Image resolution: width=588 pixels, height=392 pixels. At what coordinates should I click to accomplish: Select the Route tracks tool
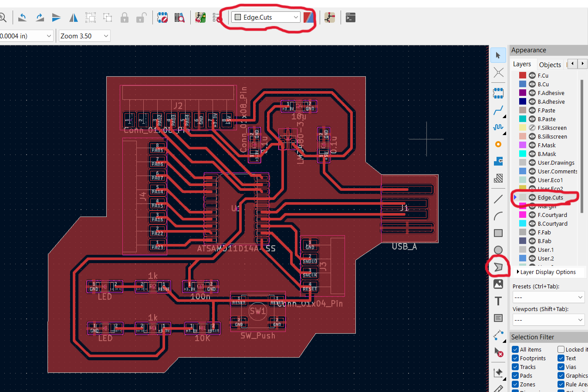coord(498,110)
